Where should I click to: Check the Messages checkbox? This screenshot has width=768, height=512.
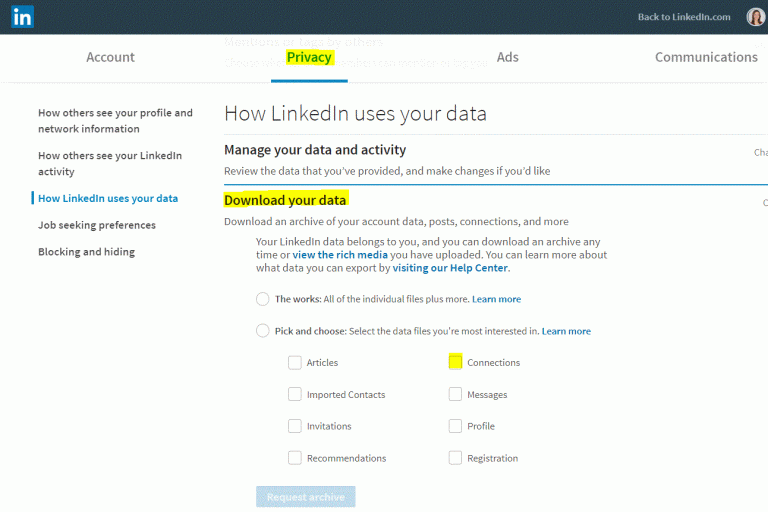click(x=455, y=394)
